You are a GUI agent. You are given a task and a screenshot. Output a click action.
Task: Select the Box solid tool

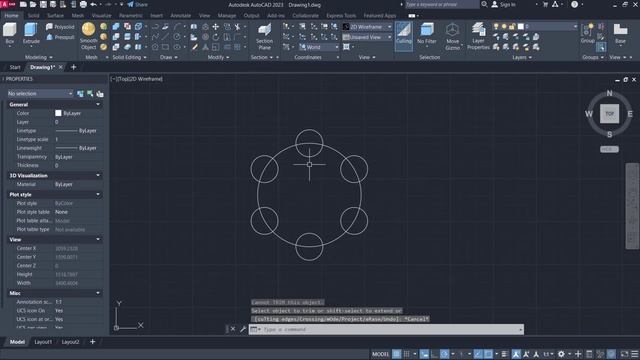[x=9, y=33]
